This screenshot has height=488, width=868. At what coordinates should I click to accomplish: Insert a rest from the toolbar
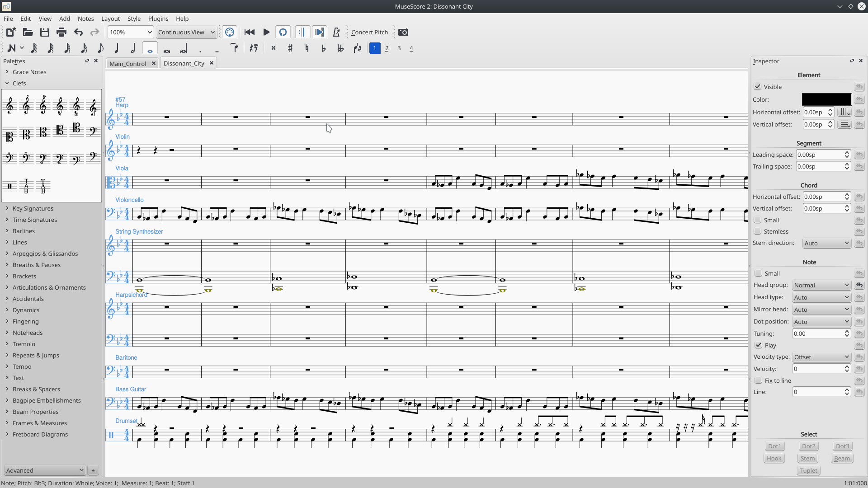254,48
